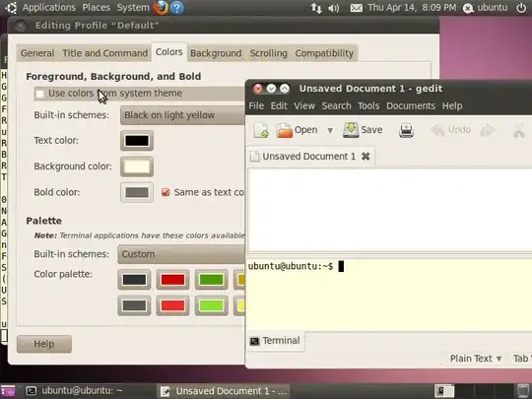
Task: Switch to the Background tab
Action: tap(216, 53)
